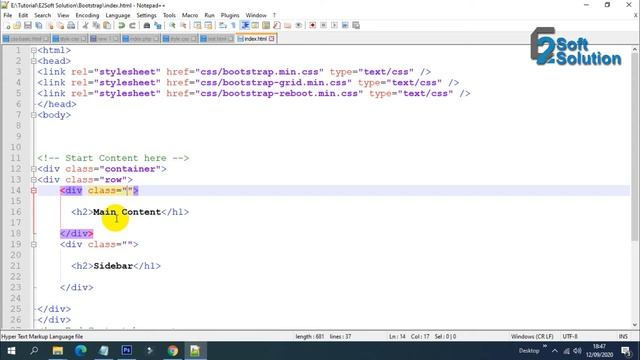This screenshot has width=640, height=360.
Task: Click the Replace toolbar icon
Action: point(158,25)
